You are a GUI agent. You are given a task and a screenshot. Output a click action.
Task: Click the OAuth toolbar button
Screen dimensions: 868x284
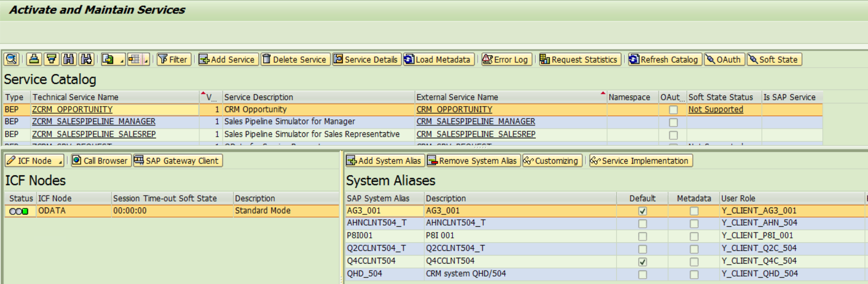pos(723,59)
